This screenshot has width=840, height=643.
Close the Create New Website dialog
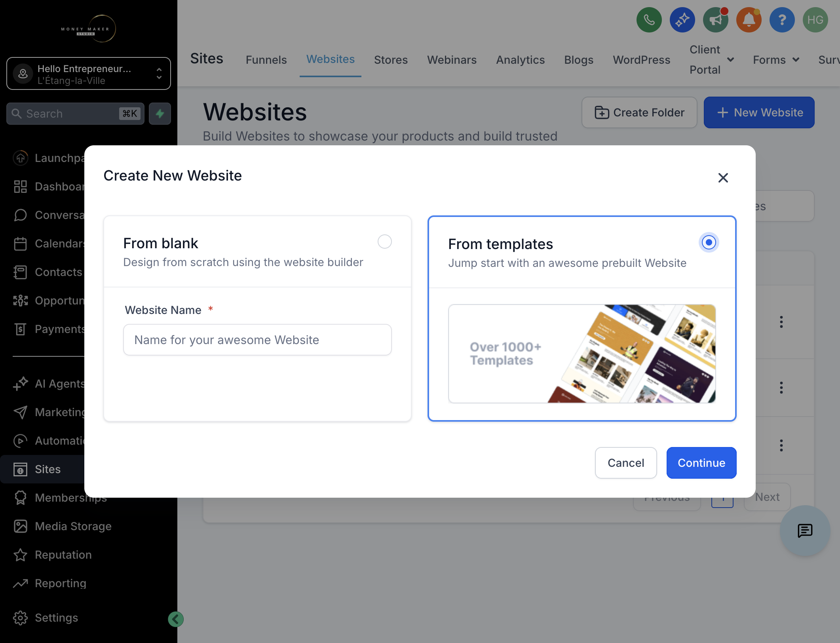tap(723, 178)
